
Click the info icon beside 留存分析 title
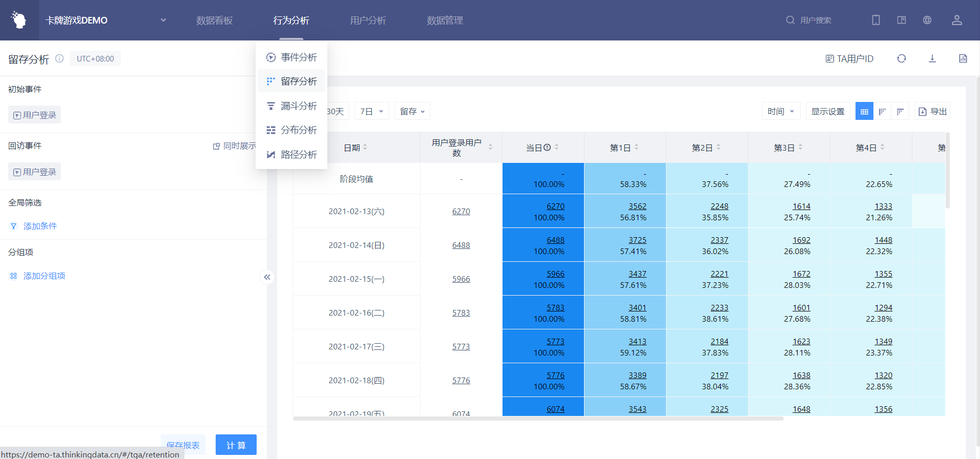tap(59, 58)
